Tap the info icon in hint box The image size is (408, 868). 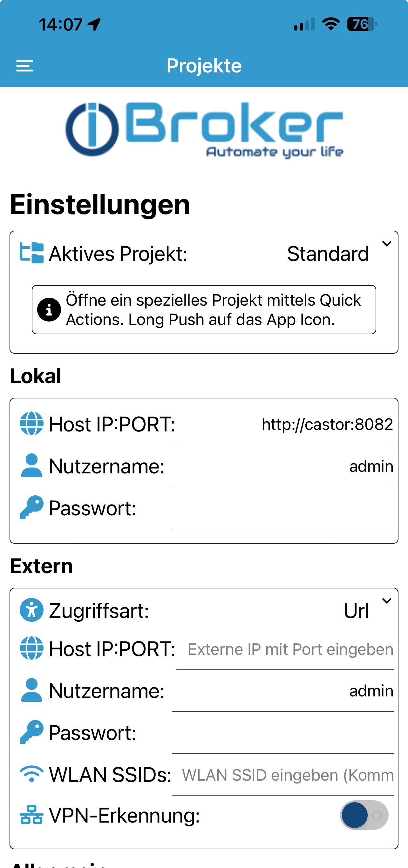pyautogui.click(x=49, y=310)
